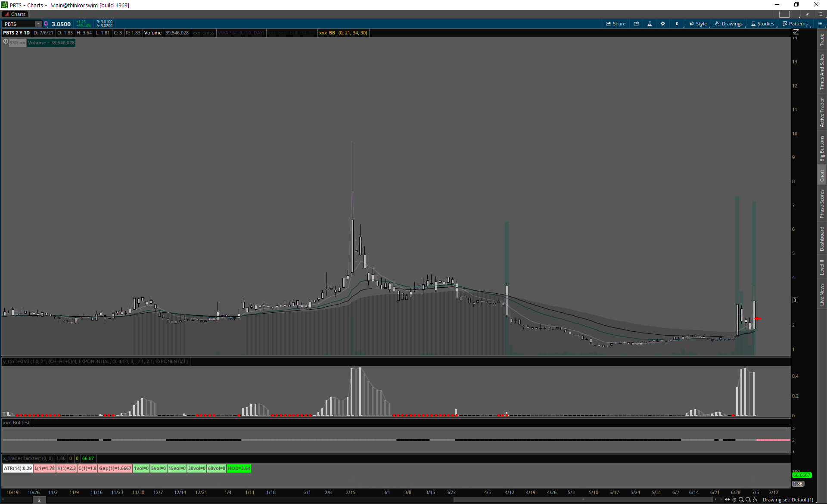Open the Studies menu
The image size is (827, 504).
[x=762, y=24]
